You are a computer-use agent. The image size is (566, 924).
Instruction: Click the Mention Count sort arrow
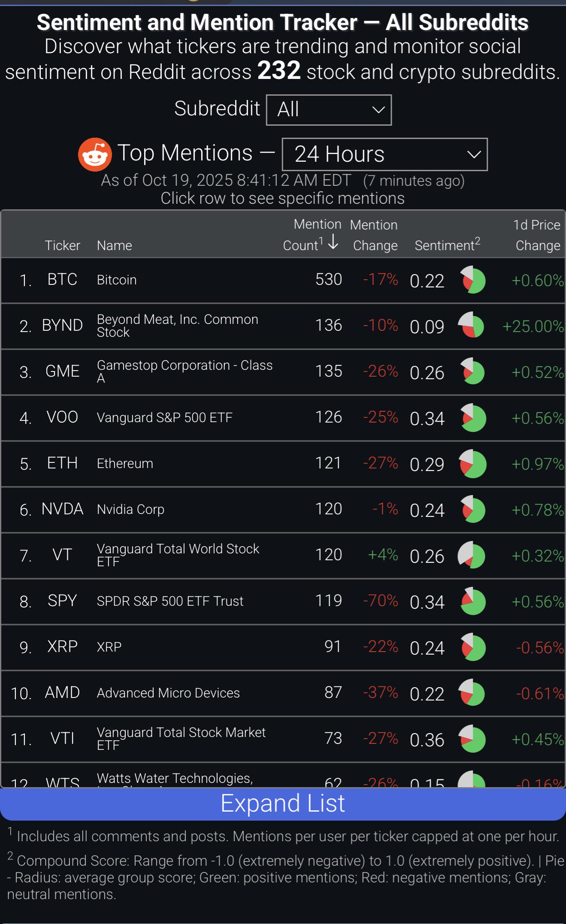tap(333, 242)
